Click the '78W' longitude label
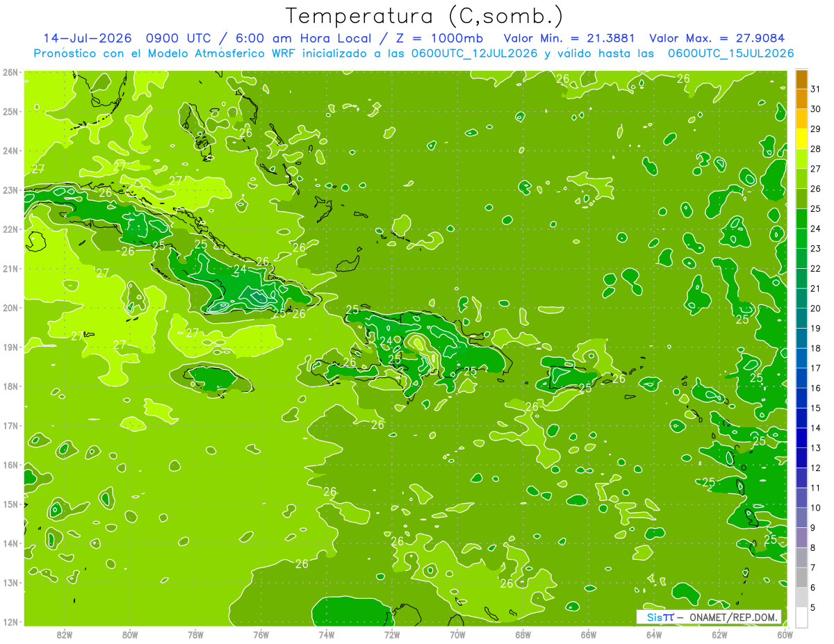Screen dimensions: 834x644 pyautogui.click(x=195, y=634)
